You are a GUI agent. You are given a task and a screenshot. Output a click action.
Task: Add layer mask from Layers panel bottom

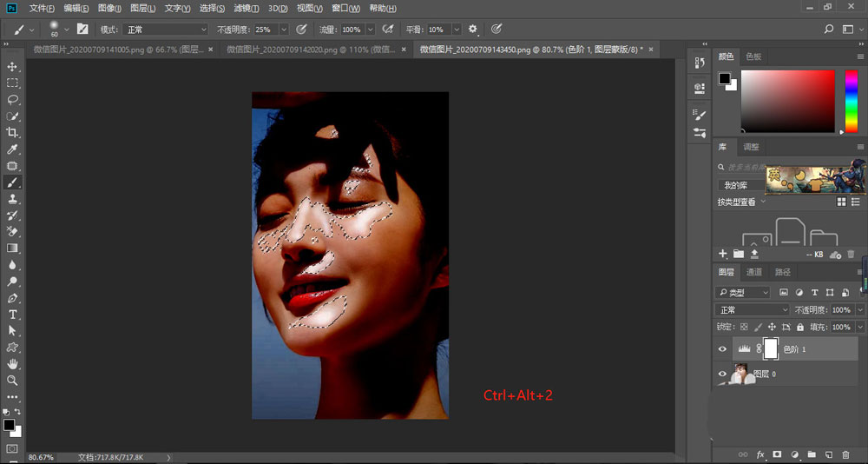777,454
